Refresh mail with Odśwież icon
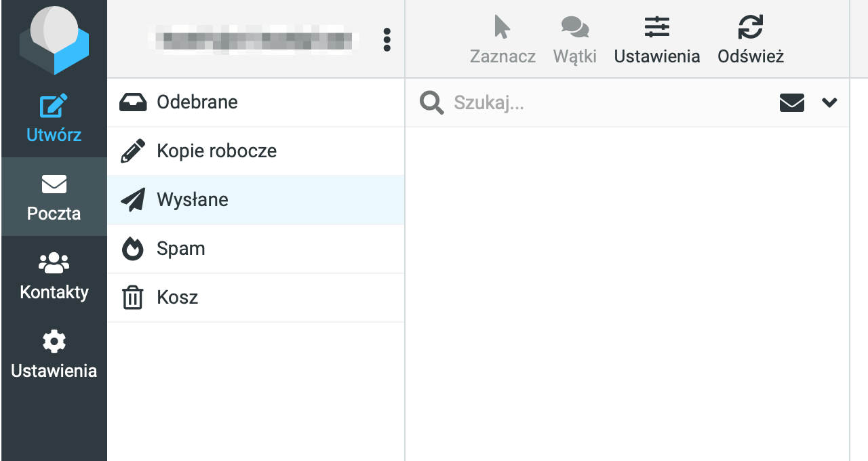Image resolution: width=868 pixels, height=461 pixels. pos(751,27)
